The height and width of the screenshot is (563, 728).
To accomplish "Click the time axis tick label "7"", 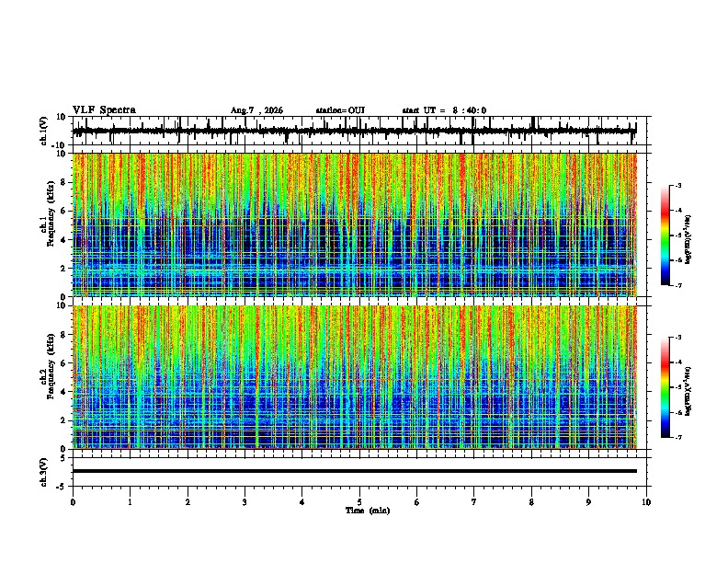I will (474, 502).
